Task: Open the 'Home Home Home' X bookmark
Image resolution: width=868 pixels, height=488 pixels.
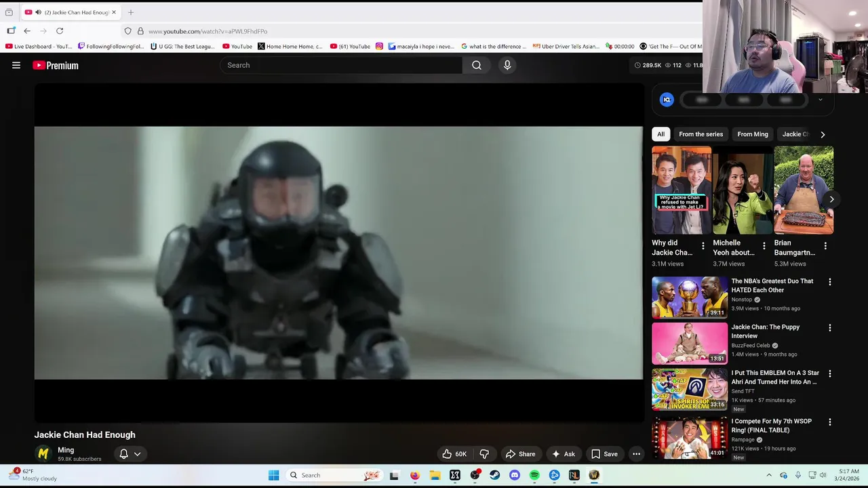Action: point(290,46)
